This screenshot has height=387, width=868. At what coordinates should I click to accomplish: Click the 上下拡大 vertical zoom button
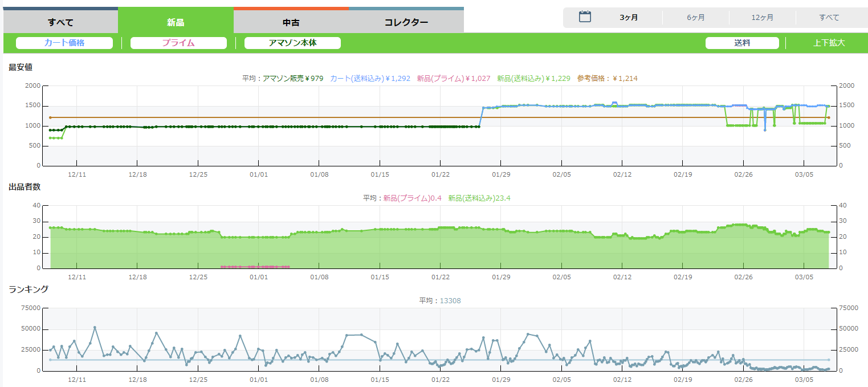coord(829,43)
